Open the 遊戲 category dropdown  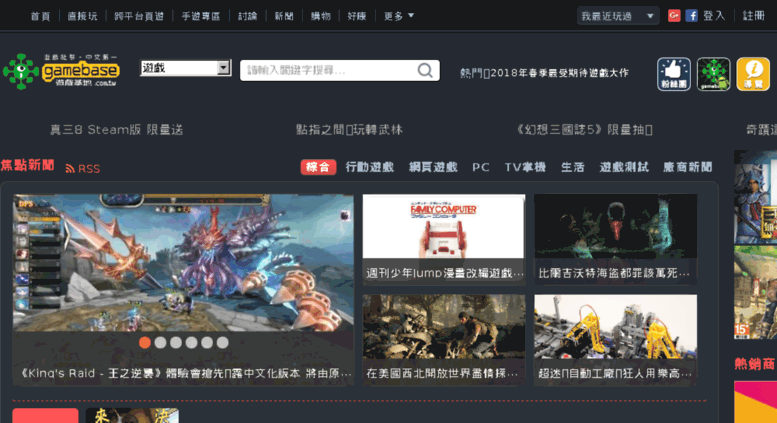(x=186, y=68)
